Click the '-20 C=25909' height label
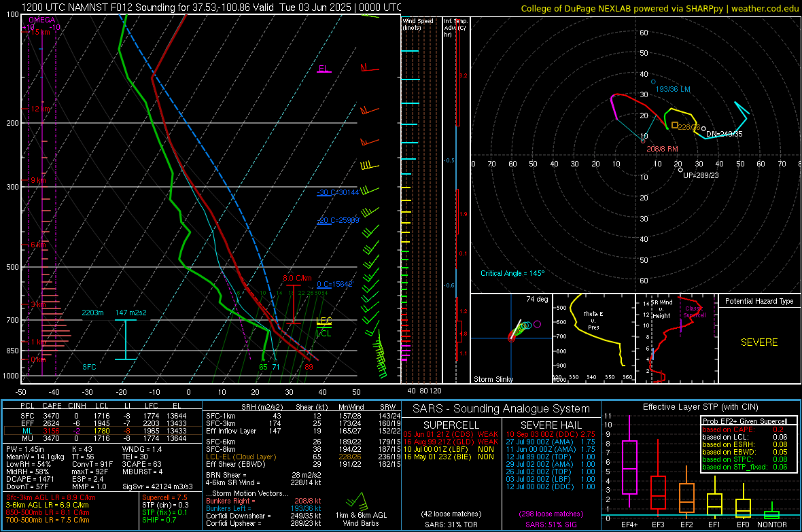The height and width of the screenshot is (532, 802). (x=338, y=220)
